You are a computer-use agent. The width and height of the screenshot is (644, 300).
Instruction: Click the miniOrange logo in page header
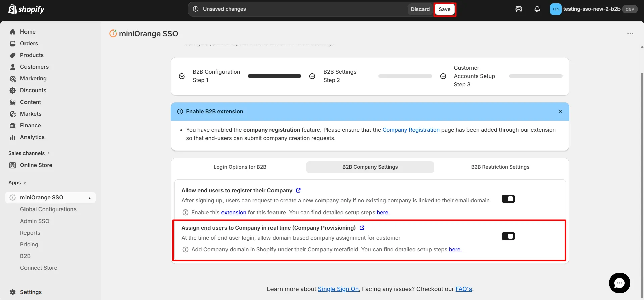113,33
